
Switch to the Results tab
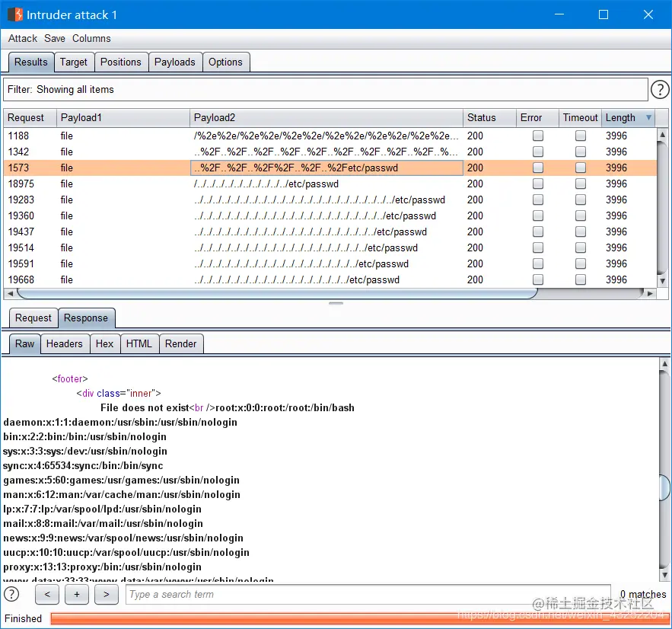coord(31,62)
